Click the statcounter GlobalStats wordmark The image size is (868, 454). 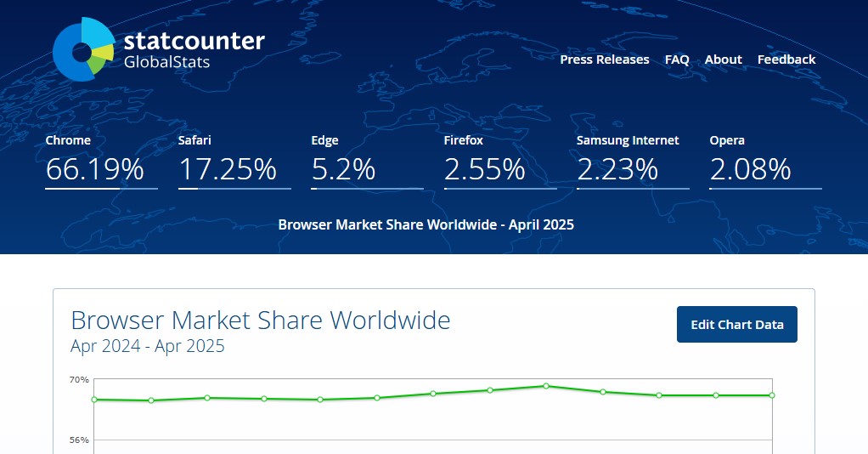(194, 50)
